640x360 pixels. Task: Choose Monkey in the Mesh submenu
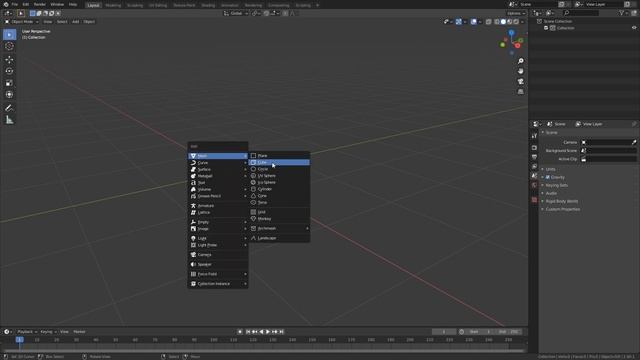[x=279, y=219]
